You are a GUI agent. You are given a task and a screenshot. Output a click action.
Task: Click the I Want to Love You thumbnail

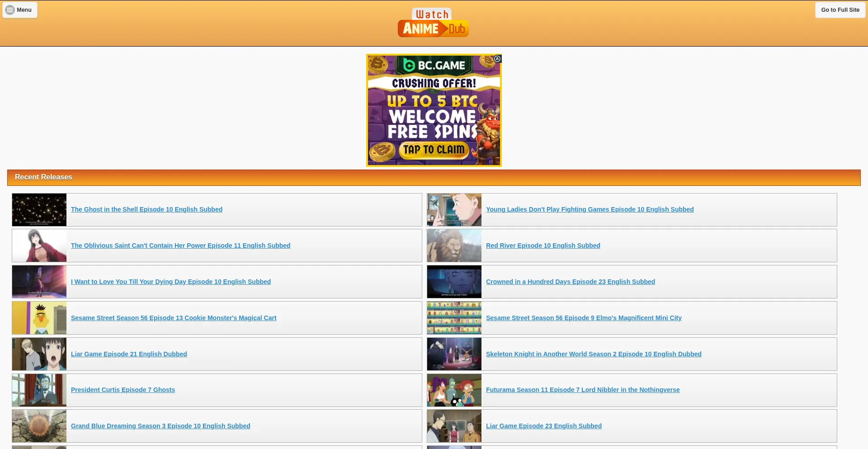pos(39,282)
